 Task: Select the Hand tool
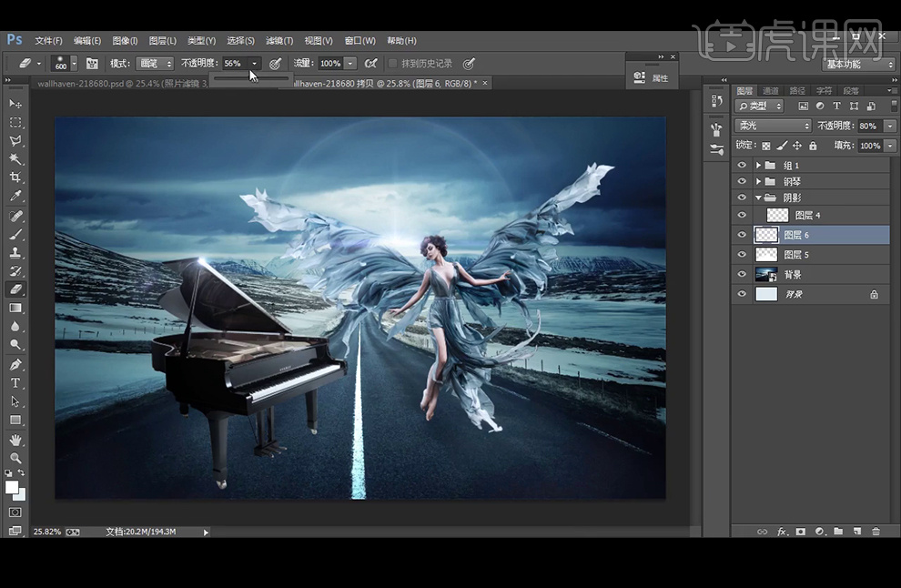tap(15, 440)
